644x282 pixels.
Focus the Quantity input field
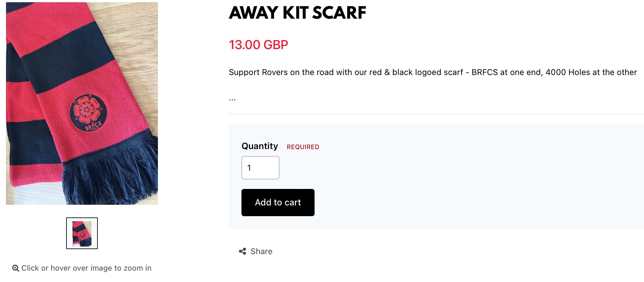[260, 168]
